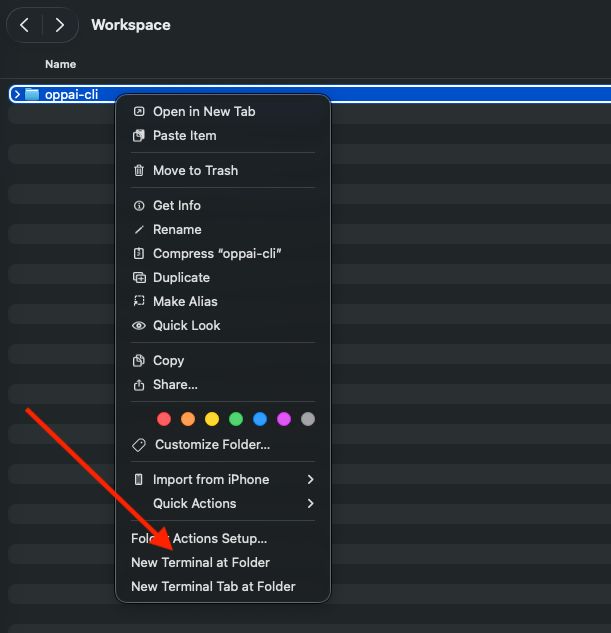Screen dimensions: 611x633
Task: Apply the red tag color
Action: (x=164, y=419)
